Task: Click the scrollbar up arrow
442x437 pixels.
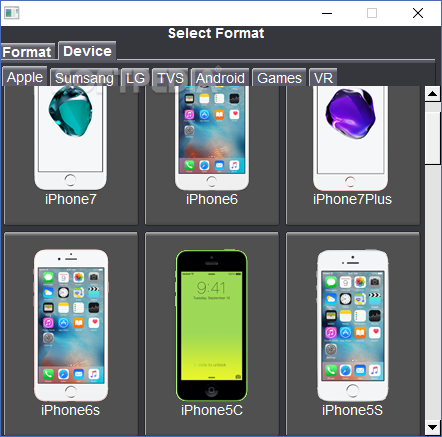Action: [433, 94]
